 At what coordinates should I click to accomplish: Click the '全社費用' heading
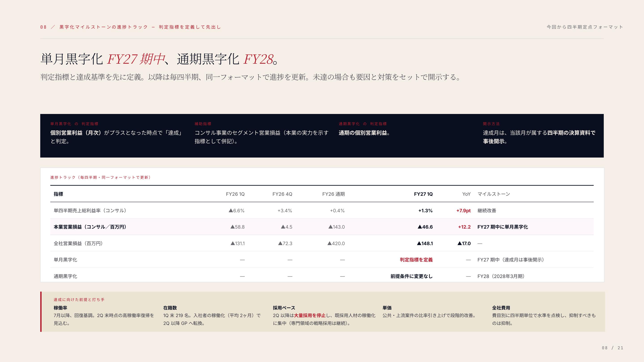coord(501,308)
